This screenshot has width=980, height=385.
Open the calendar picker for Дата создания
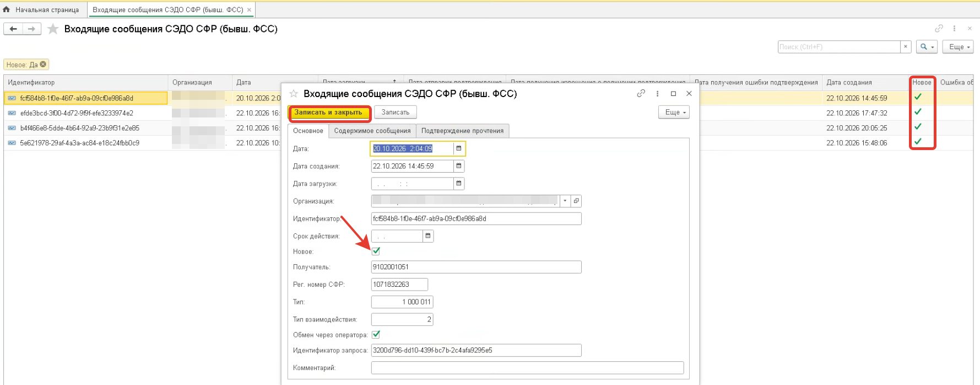coord(459,166)
